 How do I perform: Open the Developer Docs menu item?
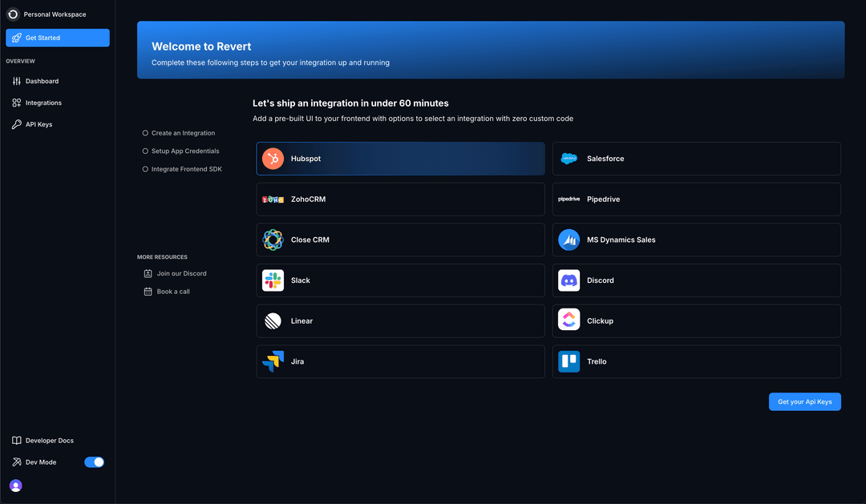click(x=58, y=441)
